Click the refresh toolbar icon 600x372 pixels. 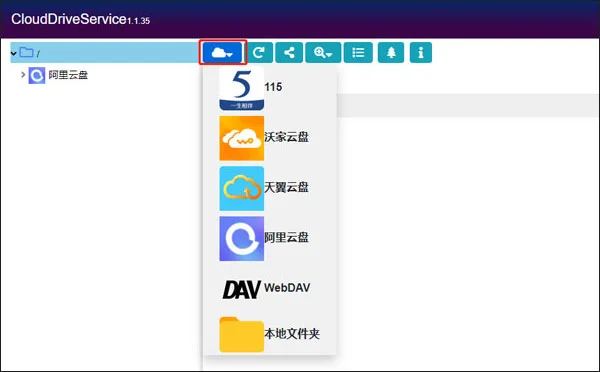pyautogui.click(x=259, y=52)
